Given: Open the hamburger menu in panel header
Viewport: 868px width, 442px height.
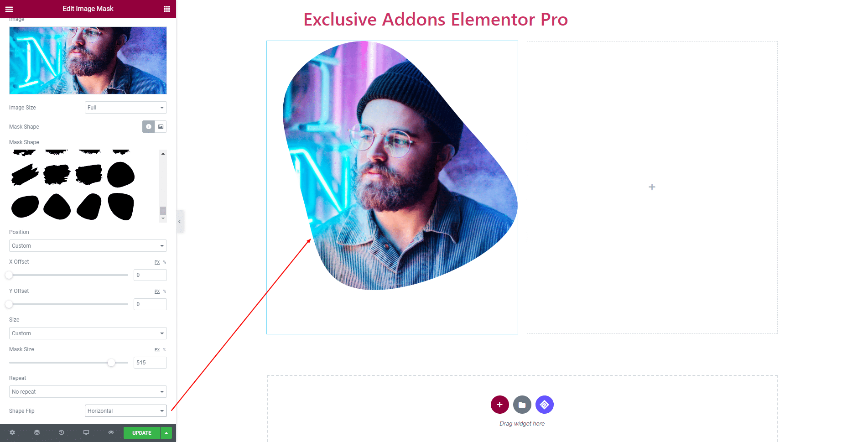Looking at the screenshot, I should [x=9, y=9].
